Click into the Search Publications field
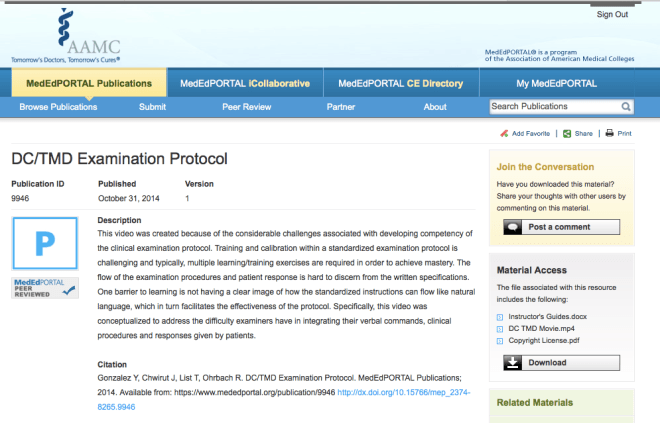This screenshot has width=660, height=423. click(552, 107)
